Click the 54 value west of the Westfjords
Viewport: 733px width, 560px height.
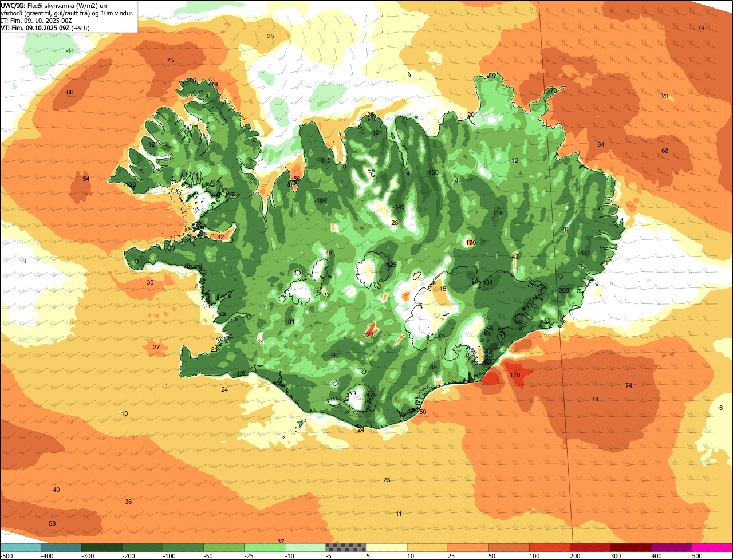point(86,179)
